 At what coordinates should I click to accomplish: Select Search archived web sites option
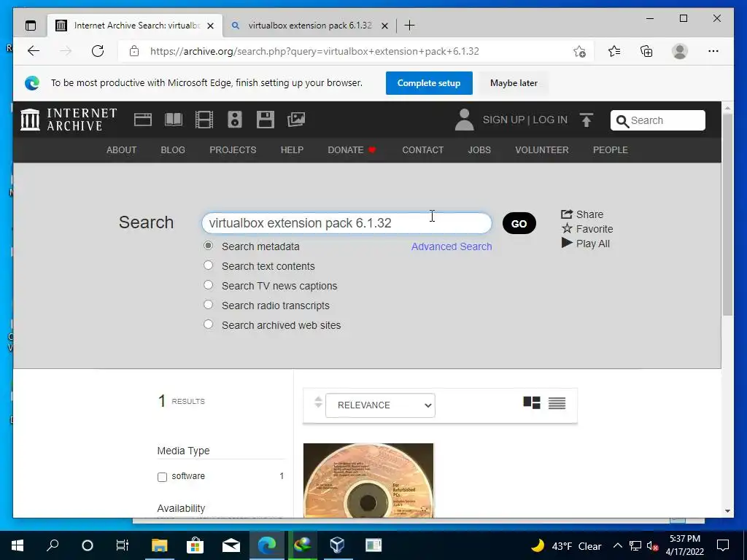208,324
